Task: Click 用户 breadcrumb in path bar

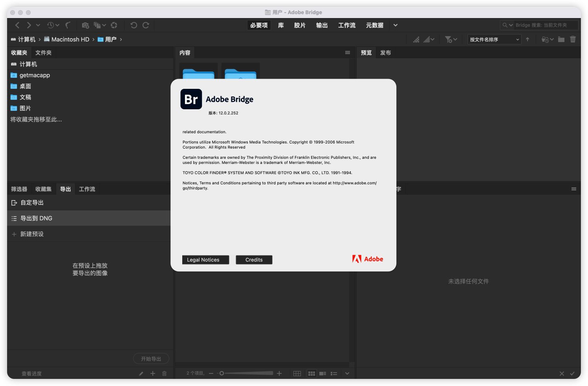Action: point(111,39)
